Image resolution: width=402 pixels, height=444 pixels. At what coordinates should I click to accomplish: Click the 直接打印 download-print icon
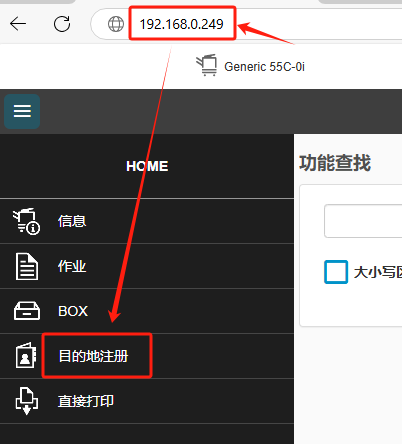click(27, 401)
